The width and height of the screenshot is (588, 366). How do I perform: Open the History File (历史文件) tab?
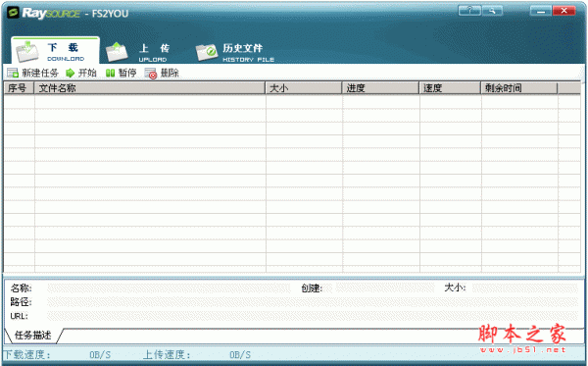coord(235,52)
